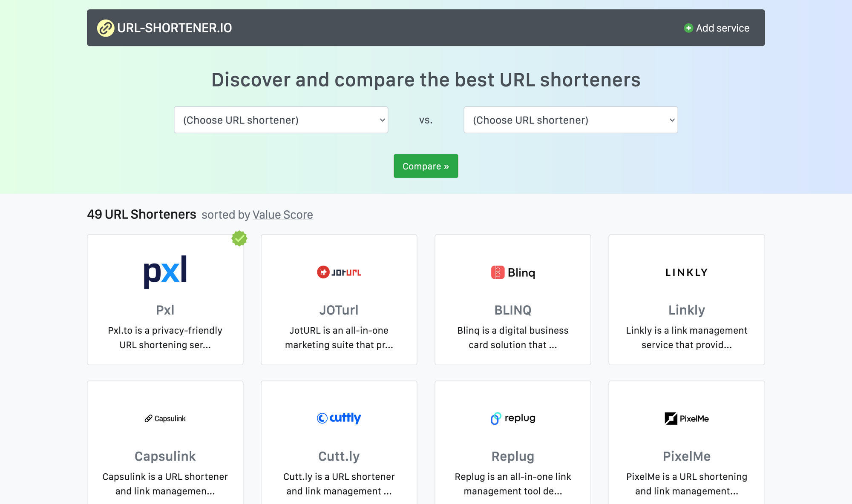The width and height of the screenshot is (852, 504).
Task: Select the BLINQ service card title
Action: click(x=513, y=310)
